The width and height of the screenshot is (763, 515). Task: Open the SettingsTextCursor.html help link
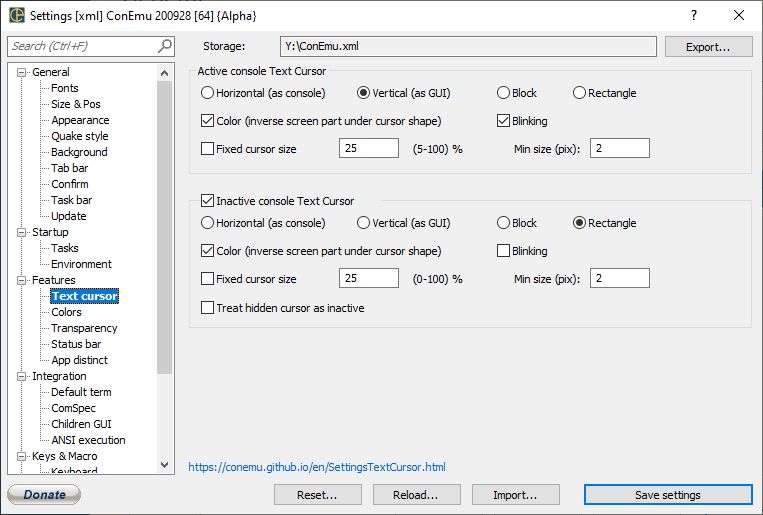click(317, 467)
